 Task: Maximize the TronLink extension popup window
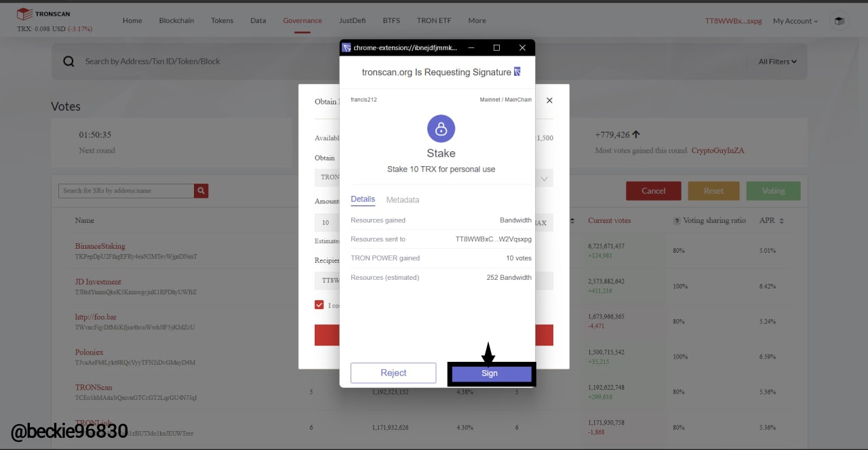pyautogui.click(x=496, y=47)
